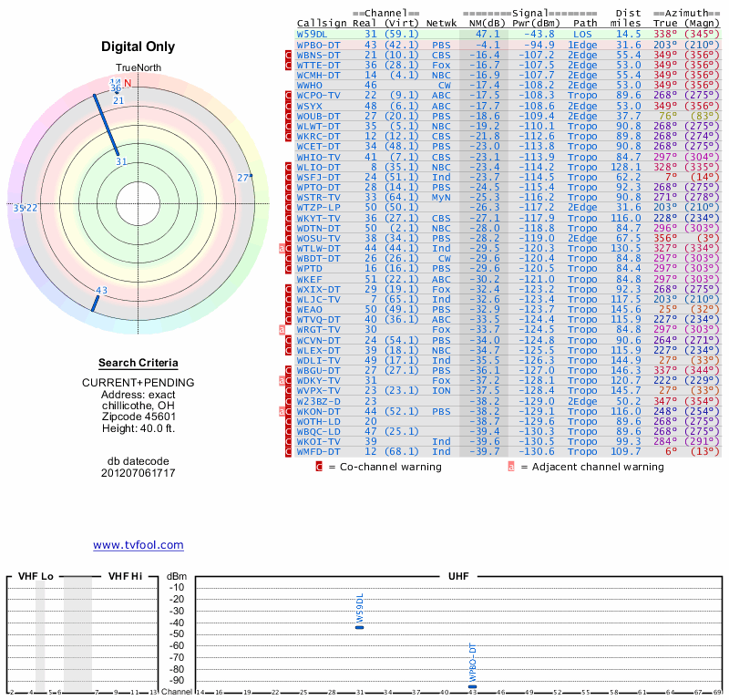
Task: Click channel 43 marker on radar plot
Action: [x=100, y=291]
